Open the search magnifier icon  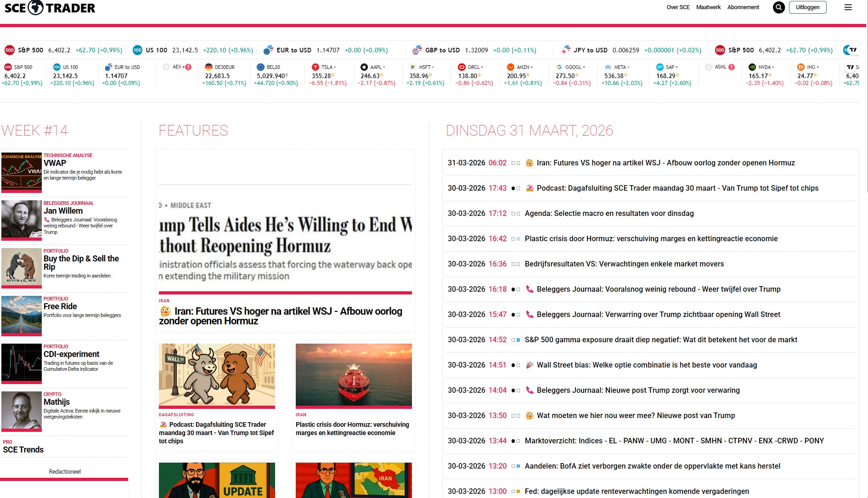(778, 7)
